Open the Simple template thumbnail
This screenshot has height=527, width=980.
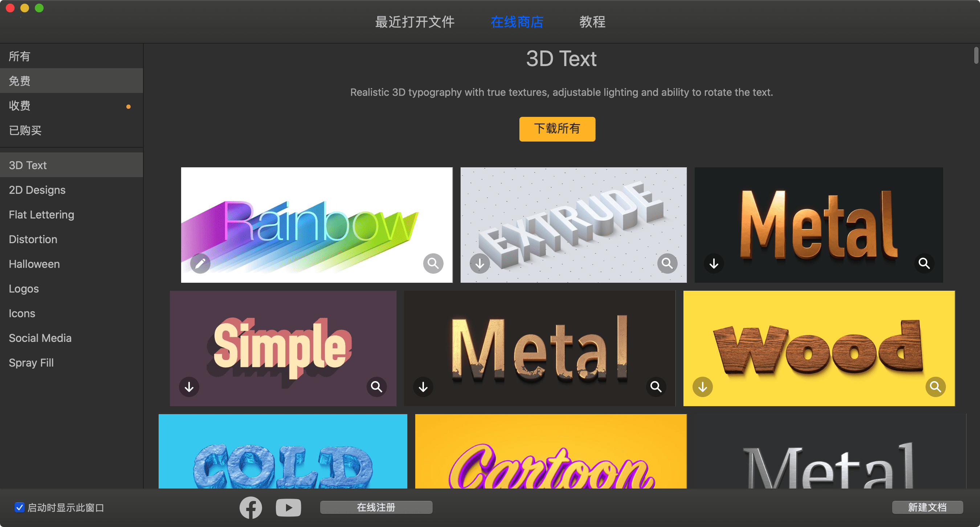pos(283,348)
